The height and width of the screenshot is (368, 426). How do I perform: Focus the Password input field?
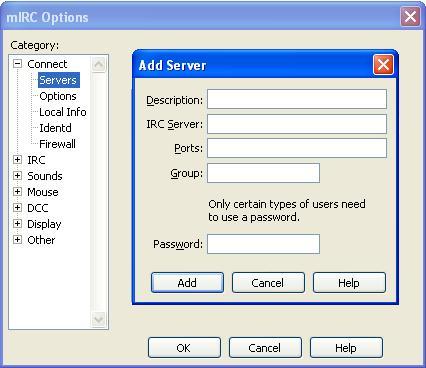263,244
